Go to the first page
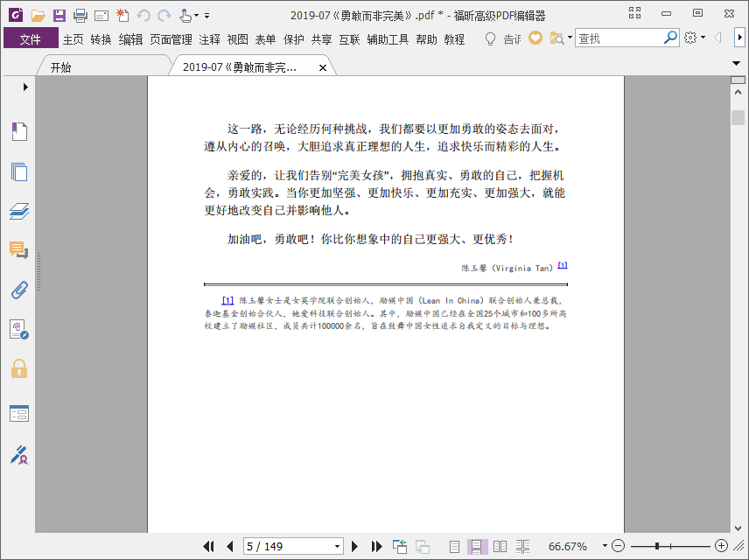 coord(209,546)
